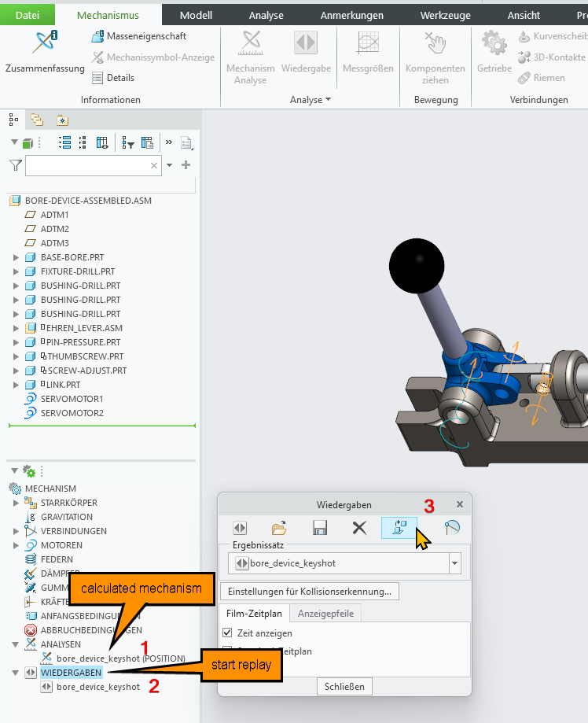Click the model tree search field
This screenshot has height=723, width=588.
pyautogui.click(x=88, y=166)
